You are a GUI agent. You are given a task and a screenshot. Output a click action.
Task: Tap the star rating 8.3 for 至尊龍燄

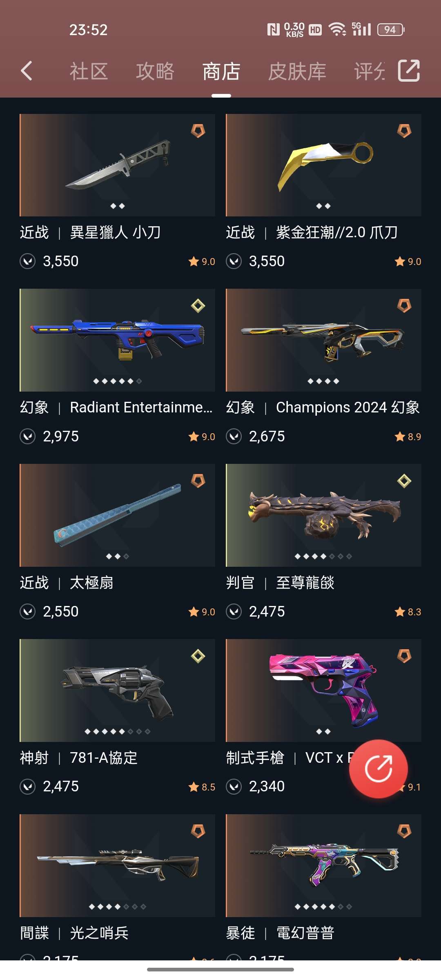(408, 612)
